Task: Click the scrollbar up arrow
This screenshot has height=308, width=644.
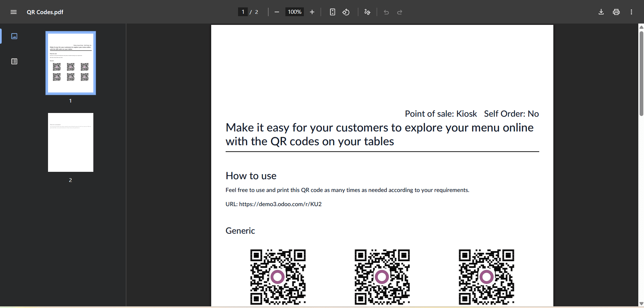Action: pyautogui.click(x=641, y=27)
